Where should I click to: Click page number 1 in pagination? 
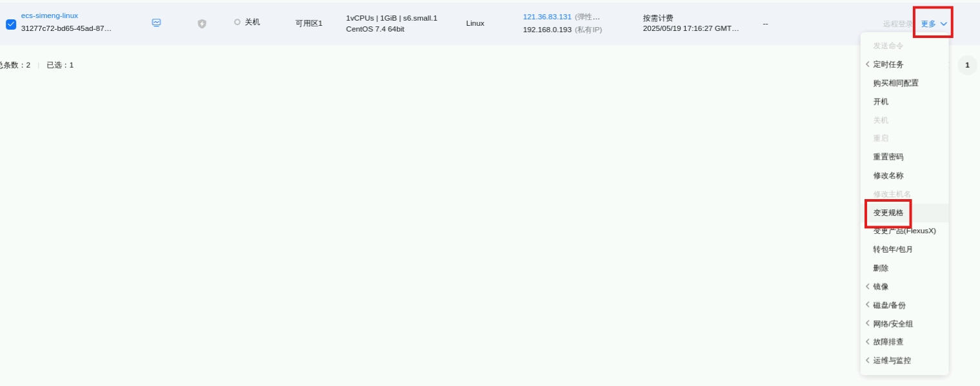pos(967,65)
